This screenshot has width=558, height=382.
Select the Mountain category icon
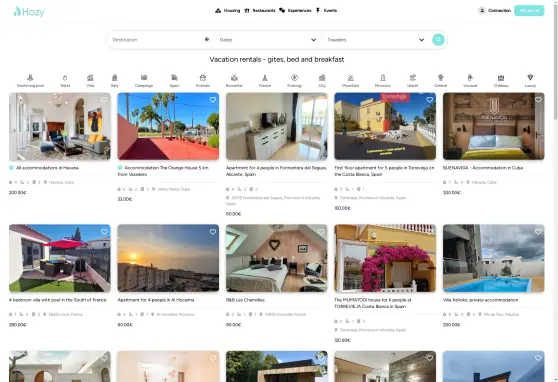[351, 78]
